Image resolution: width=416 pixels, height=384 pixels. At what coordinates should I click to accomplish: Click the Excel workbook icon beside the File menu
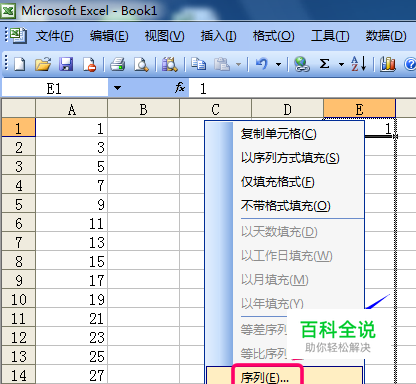pos(18,35)
